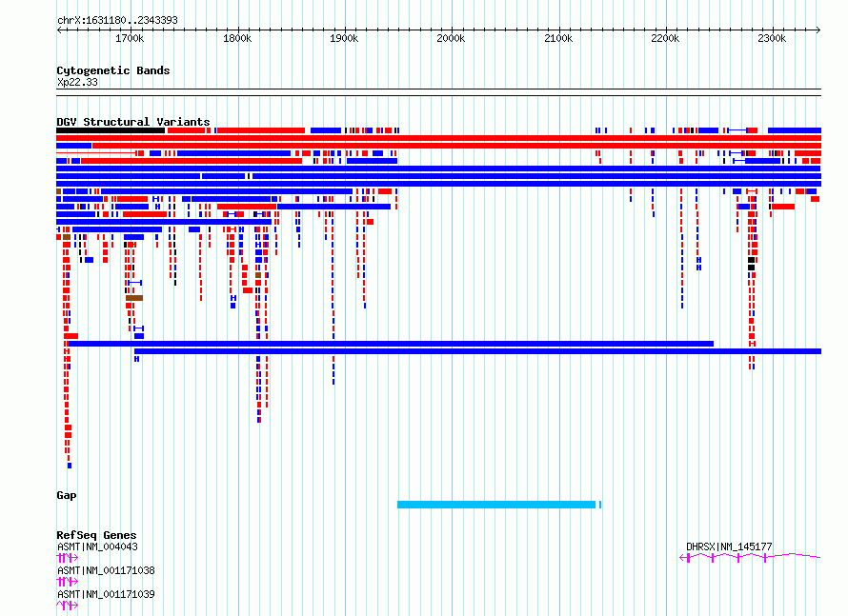Click the 2100k ruler label
Viewport: 848px width, 616px height.
(x=558, y=38)
